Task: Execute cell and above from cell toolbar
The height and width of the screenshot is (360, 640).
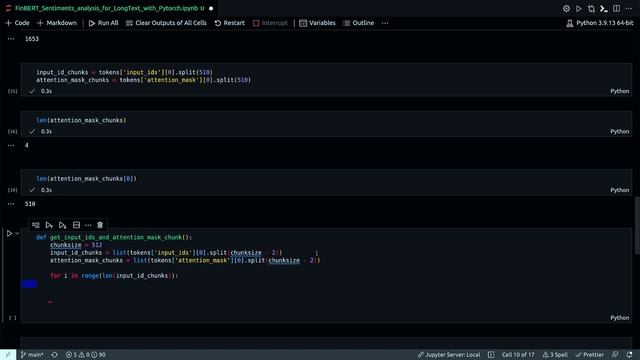Action: click(49, 225)
